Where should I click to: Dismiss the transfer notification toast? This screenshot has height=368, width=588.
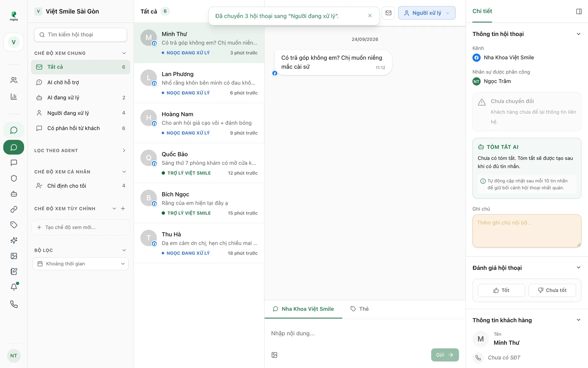tap(370, 16)
